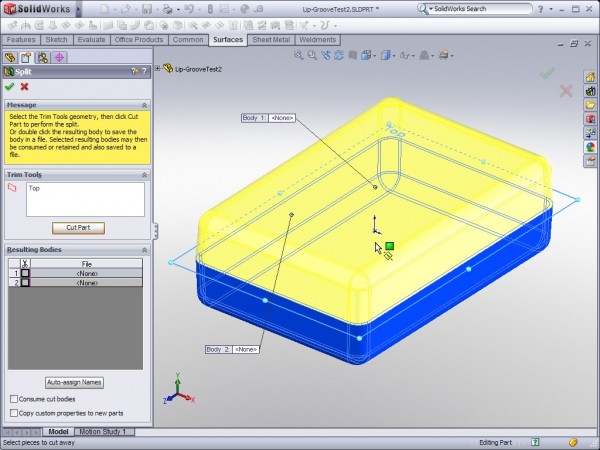Image resolution: width=600 pixels, height=450 pixels.
Task: Click the Cut Part button
Action: [78, 228]
